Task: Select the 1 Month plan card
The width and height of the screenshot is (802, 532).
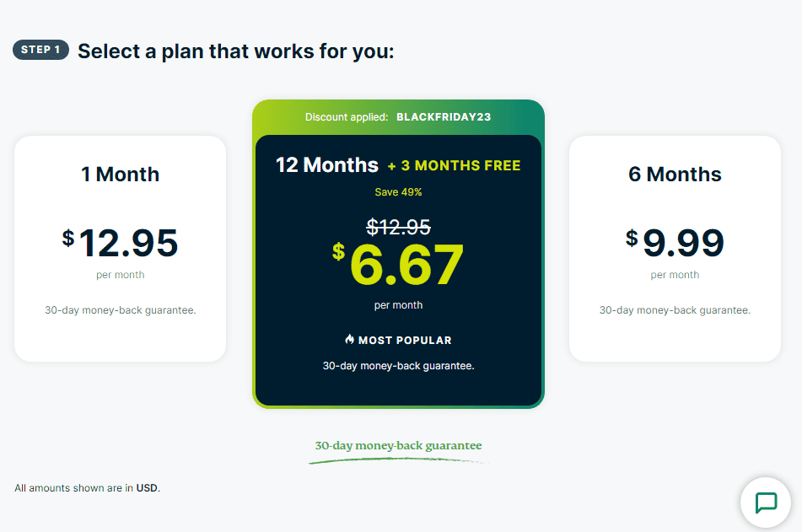Action: 120,249
